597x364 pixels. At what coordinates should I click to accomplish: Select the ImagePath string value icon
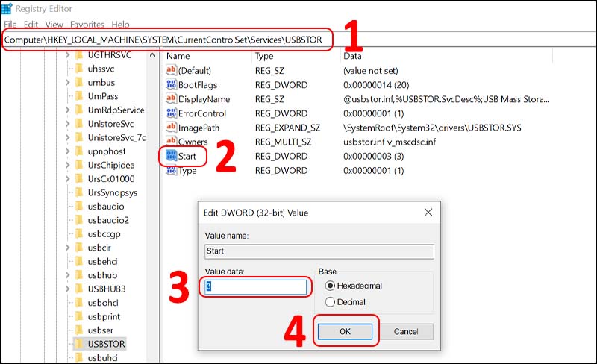coord(172,127)
